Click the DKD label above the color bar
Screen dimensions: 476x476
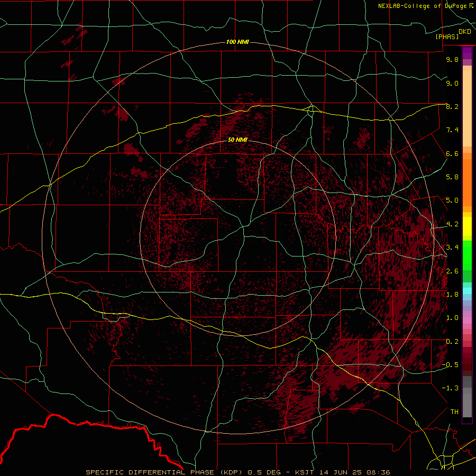coord(465,32)
